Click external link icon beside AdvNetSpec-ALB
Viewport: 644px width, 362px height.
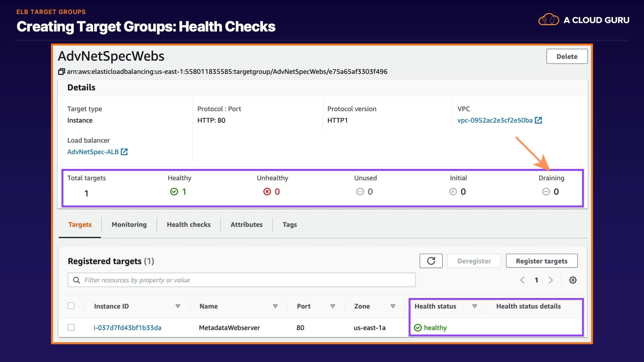(124, 152)
